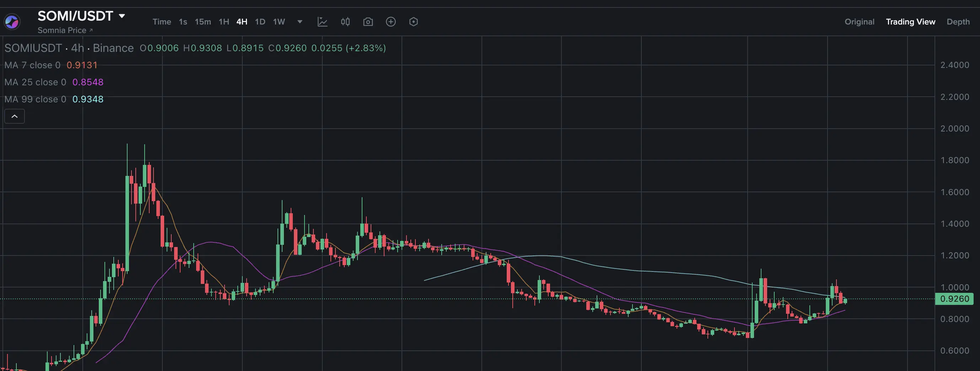Switch to the 15m interval
Image resolution: width=980 pixels, height=371 pixels.
pyautogui.click(x=203, y=22)
